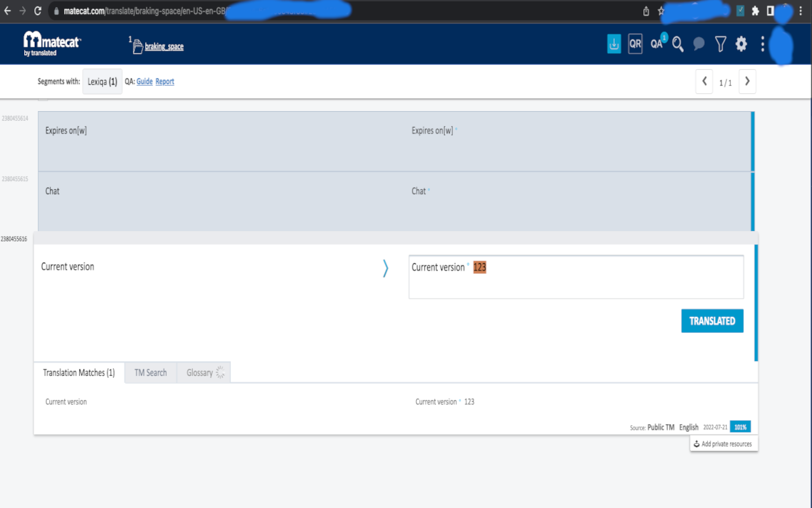
Task: Switch to the TM Search tab
Action: 150,373
